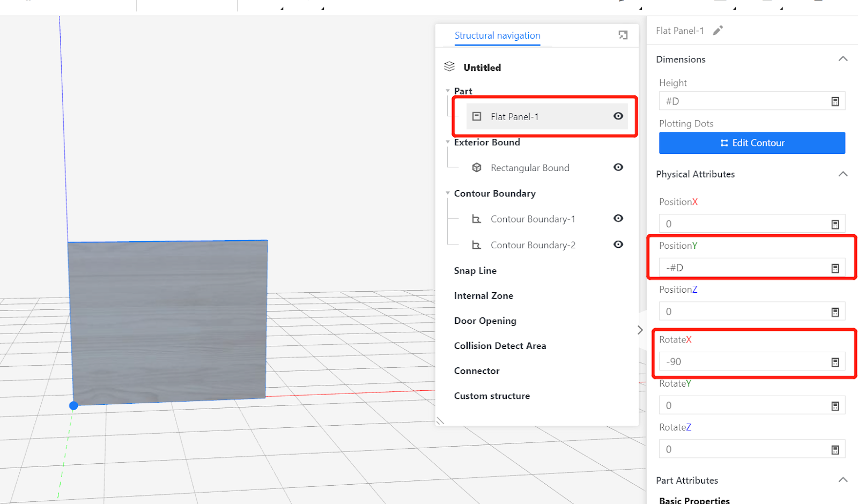Collapse the Contour Boundary tree group

point(448,194)
